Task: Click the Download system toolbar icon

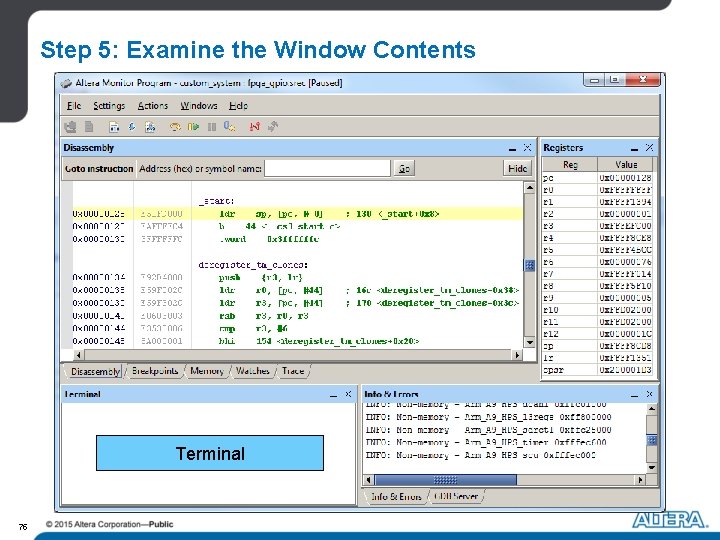Action: 71,126
